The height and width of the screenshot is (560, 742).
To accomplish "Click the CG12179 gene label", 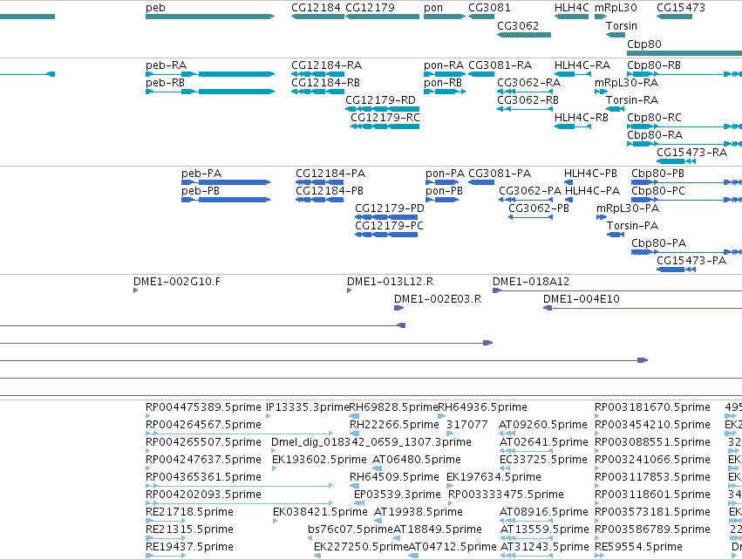I will 370,8.
